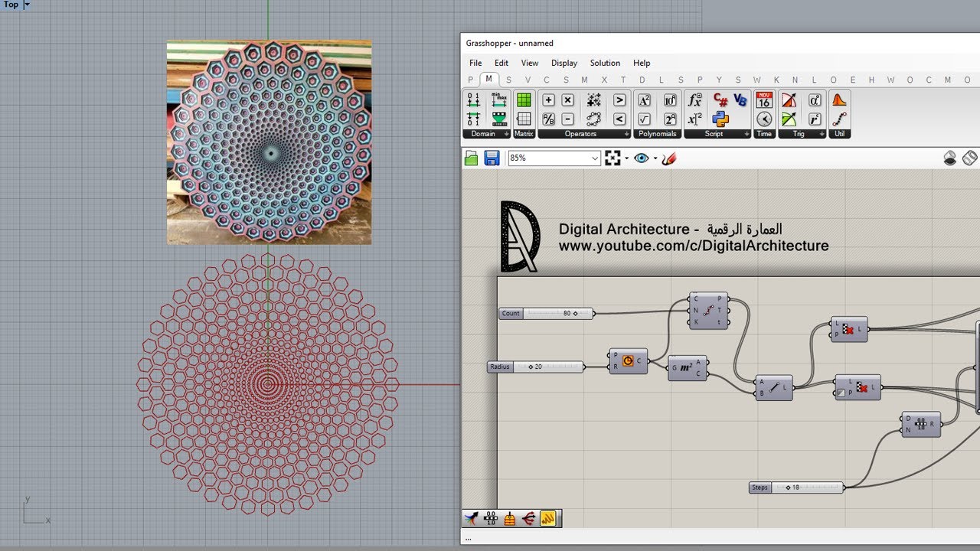
Task: Select the Power of 2 component
Action: pyautogui.click(x=670, y=119)
